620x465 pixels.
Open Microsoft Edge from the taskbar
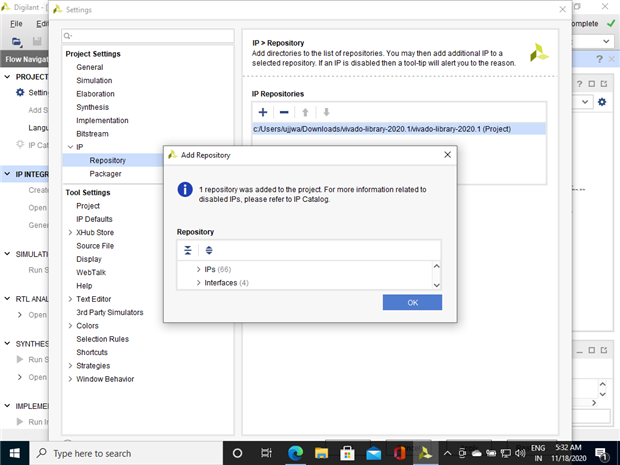click(x=295, y=453)
